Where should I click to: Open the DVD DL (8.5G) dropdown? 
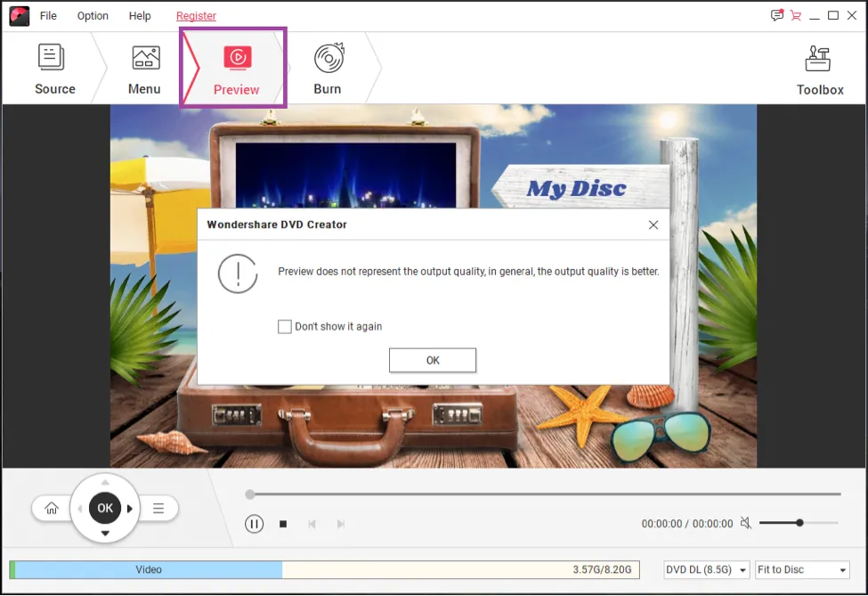pos(707,569)
